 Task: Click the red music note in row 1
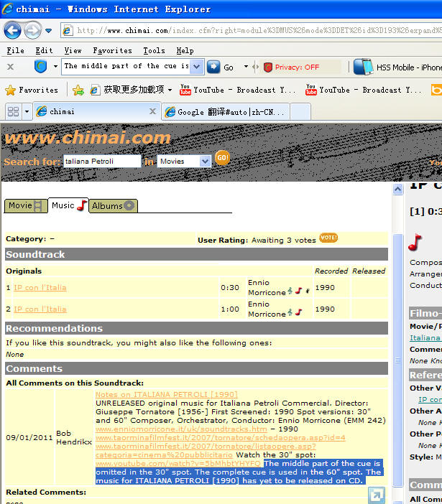[299, 291]
